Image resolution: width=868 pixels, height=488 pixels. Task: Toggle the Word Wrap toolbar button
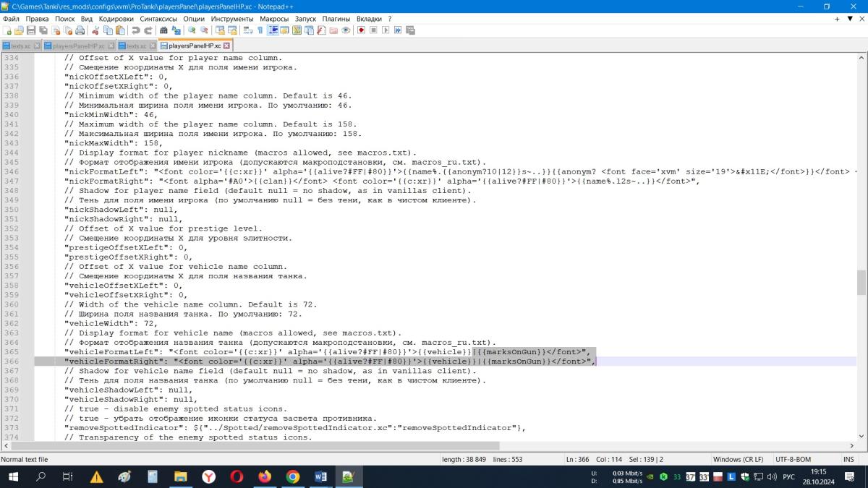click(x=248, y=30)
